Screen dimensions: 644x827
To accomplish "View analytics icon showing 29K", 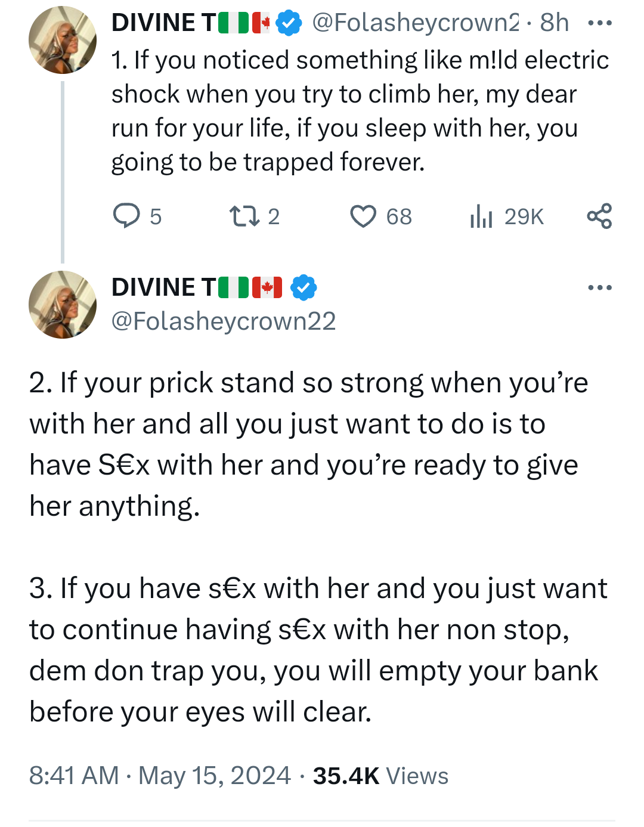I will pyautogui.click(x=481, y=216).
